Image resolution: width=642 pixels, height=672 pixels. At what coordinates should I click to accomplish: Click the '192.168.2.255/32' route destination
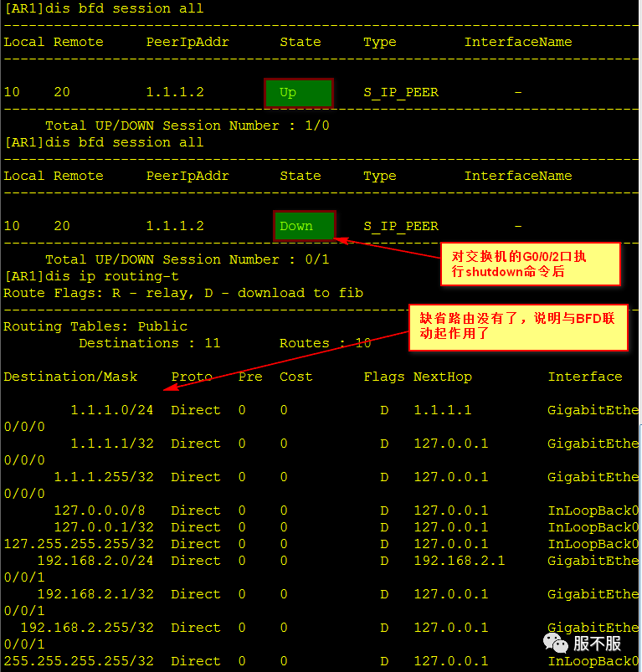coord(87,628)
